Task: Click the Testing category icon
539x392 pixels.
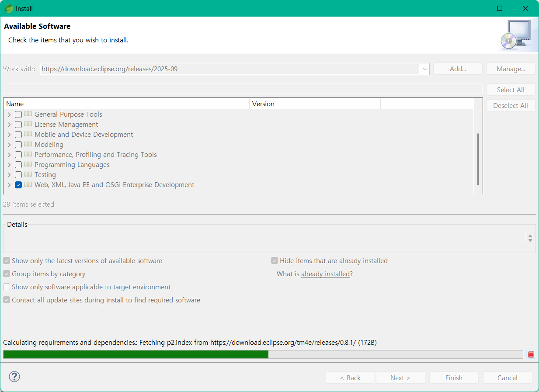Action: click(28, 174)
